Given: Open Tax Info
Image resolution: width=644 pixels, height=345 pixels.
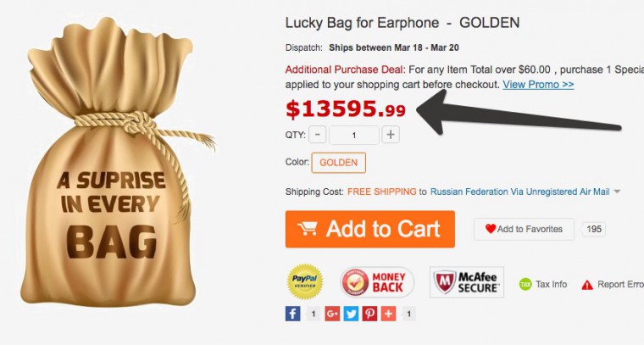Looking at the screenshot, I should 543,284.
